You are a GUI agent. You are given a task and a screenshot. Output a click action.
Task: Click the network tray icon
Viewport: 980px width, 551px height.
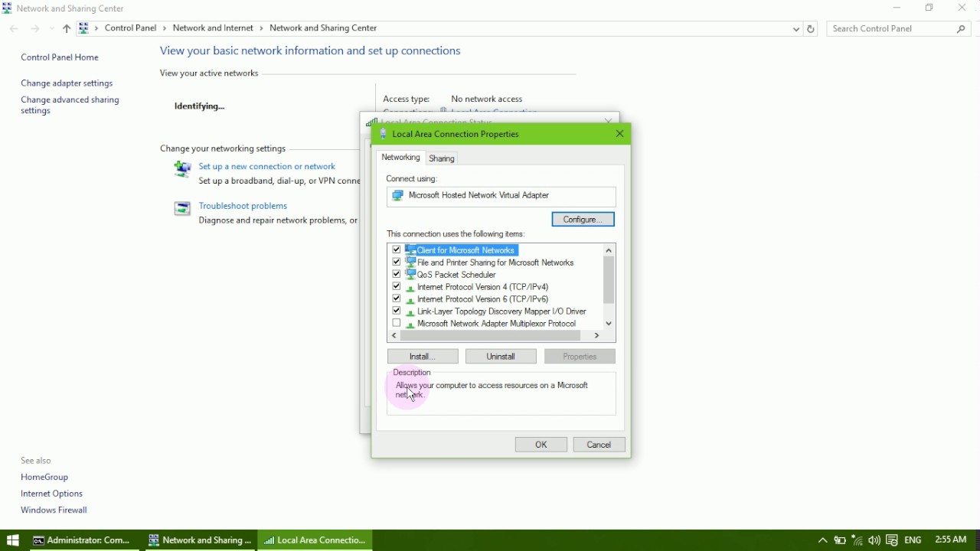tap(858, 542)
